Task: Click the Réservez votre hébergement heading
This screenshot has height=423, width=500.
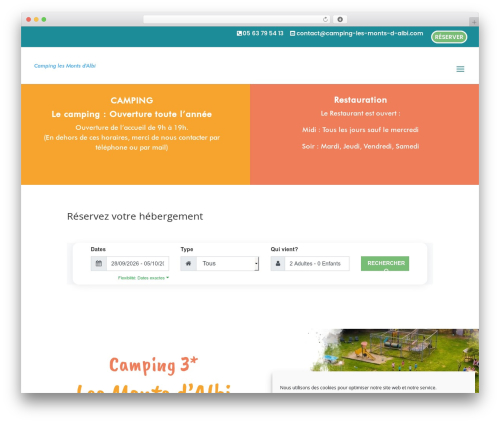Action: (135, 216)
